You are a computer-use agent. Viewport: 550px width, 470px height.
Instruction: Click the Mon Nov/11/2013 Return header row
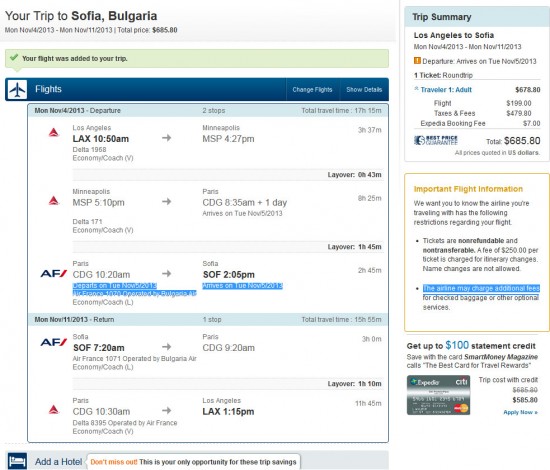208,320
